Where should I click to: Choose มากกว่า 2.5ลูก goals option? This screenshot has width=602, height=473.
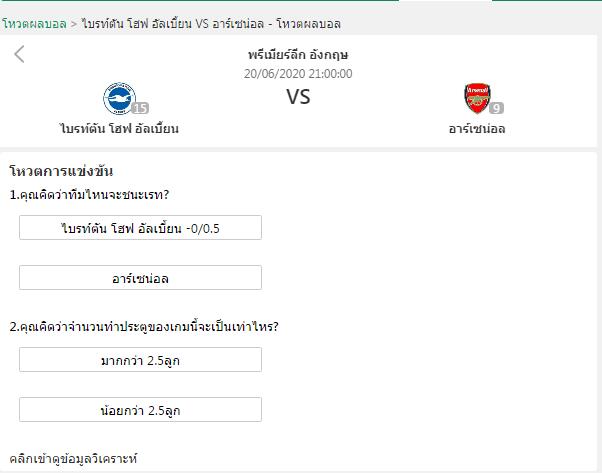coord(140,359)
